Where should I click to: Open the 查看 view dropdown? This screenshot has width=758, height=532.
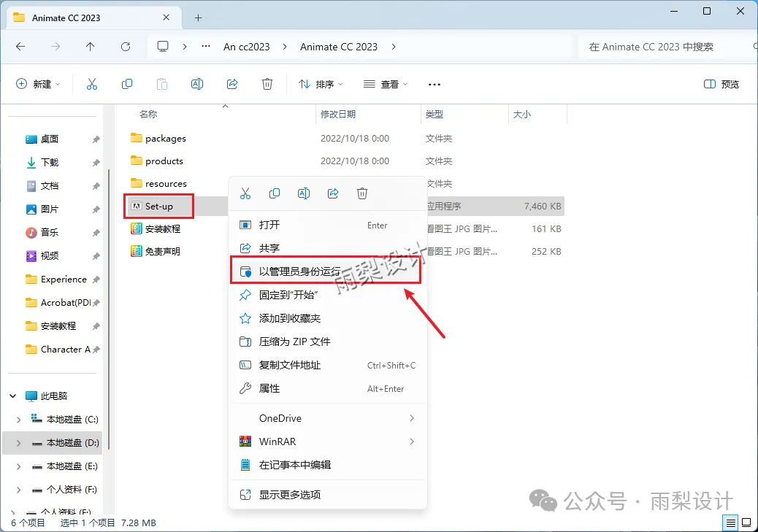pyautogui.click(x=386, y=84)
